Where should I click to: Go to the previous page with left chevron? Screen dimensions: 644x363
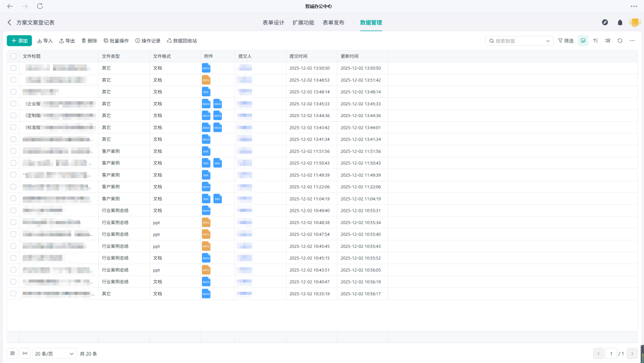pos(599,353)
